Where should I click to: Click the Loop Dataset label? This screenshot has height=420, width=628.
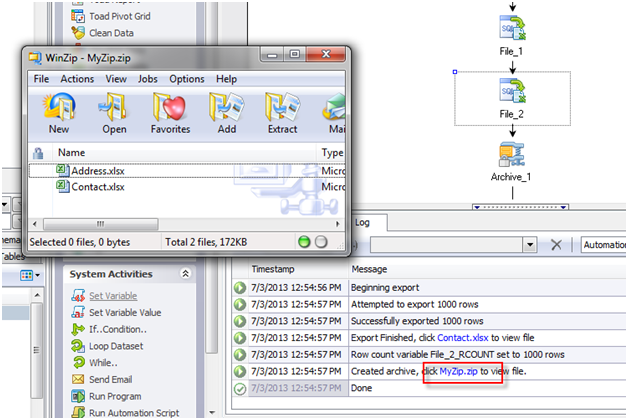(x=116, y=346)
